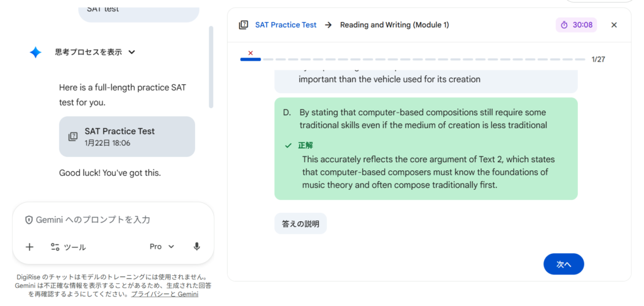Click the quiz icon in the test header
The width and height of the screenshot is (644, 306).
pos(243,25)
